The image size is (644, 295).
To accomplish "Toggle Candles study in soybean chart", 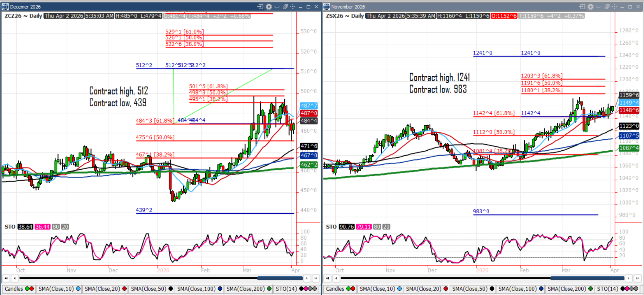I will pos(335,289).
